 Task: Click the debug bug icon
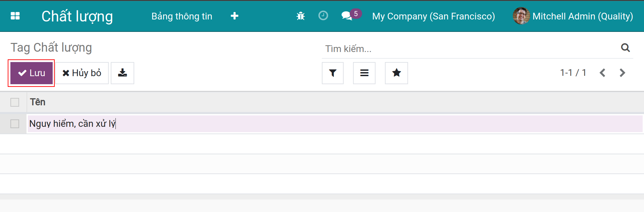(x=300, y=16)
